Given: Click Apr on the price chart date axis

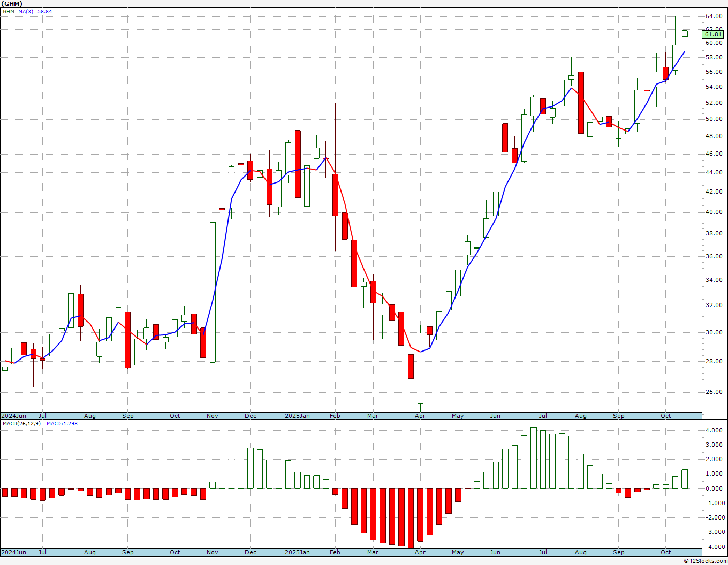Looking at the screenshot, I should (x=420, y=416).
